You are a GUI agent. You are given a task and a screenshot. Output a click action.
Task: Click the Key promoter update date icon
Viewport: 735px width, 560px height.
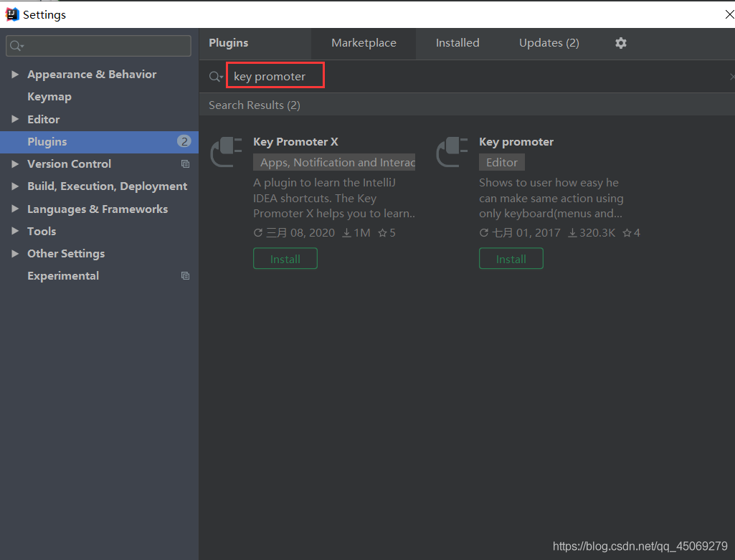tap(484, 233)
